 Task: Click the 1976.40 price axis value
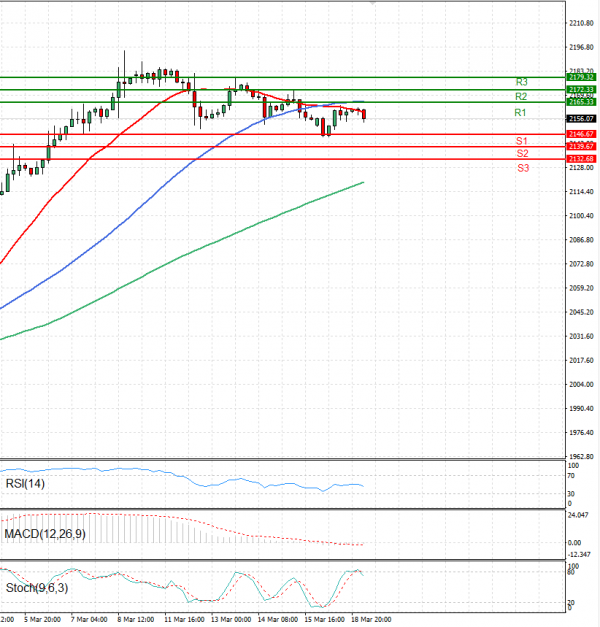pyautogui.click(x=581, y=433)
